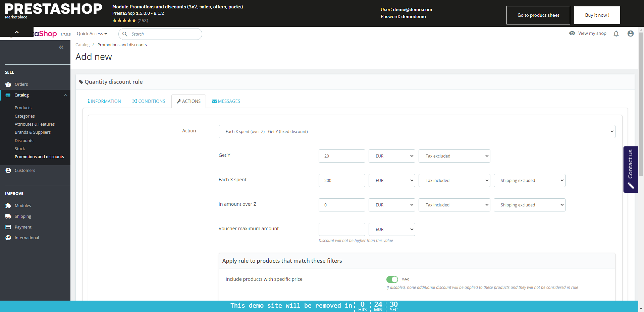Viewport: 644px width, 312px height.
Task: Open Shipping in the sidebar
Action: 23,216
